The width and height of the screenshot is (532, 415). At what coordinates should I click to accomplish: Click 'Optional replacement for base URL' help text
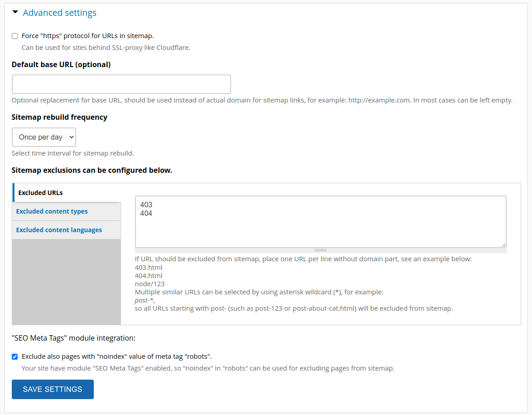point(262,100)
